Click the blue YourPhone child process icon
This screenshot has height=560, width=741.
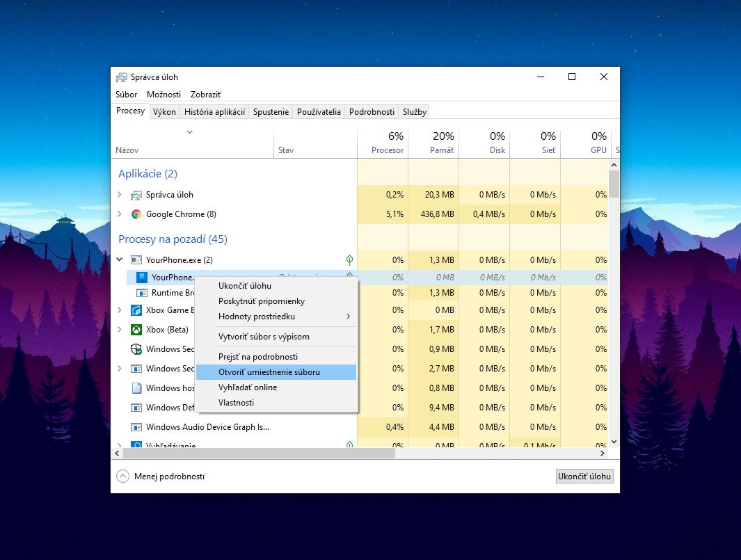(x=142, y=278)
